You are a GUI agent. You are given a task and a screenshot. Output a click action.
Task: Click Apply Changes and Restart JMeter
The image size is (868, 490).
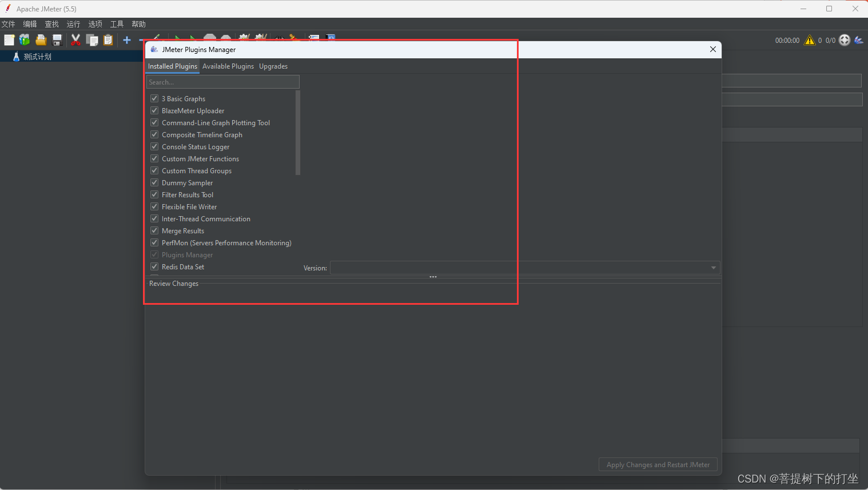[x=658, y=464]
